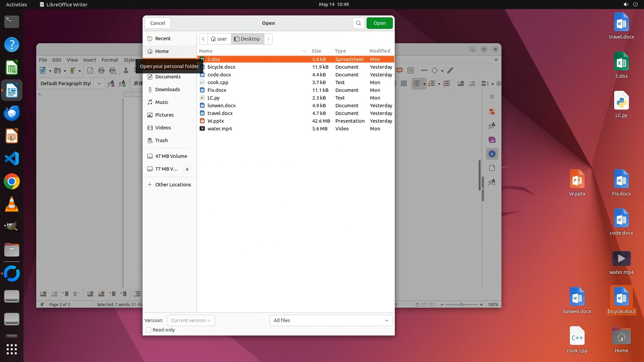Click the zoom slider handle
This screenshot has height=362, width=644.
click(462, 305)
